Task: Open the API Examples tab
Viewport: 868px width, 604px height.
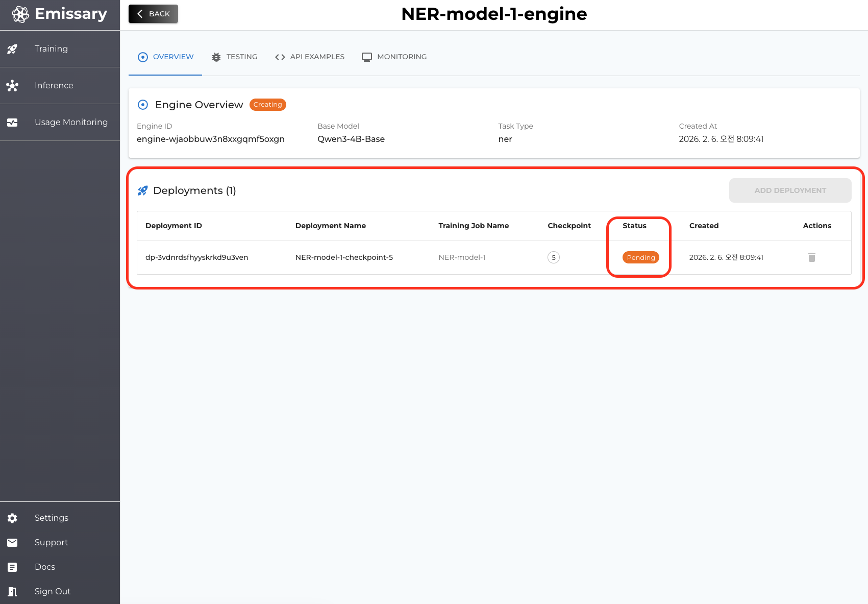Action: (x=310, y=57)
